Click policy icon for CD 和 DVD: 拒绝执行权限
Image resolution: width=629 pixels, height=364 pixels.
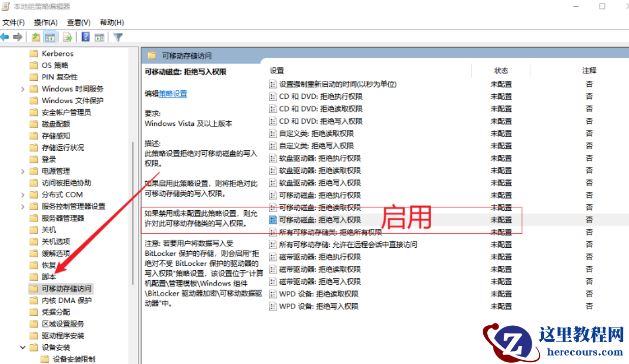pyautogui.click(x=273, y=97)
